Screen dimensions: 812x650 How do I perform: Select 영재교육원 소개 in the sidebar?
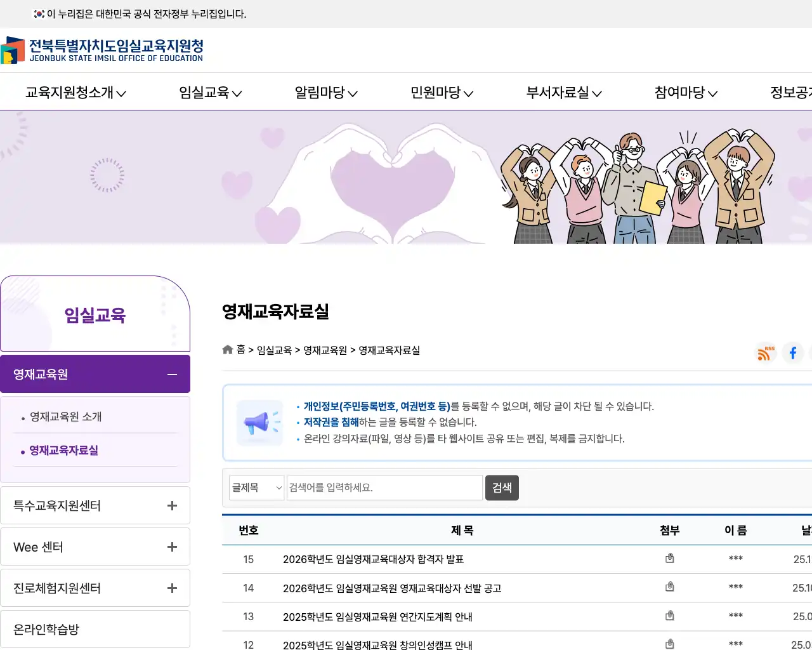click(x=66, y=416)
